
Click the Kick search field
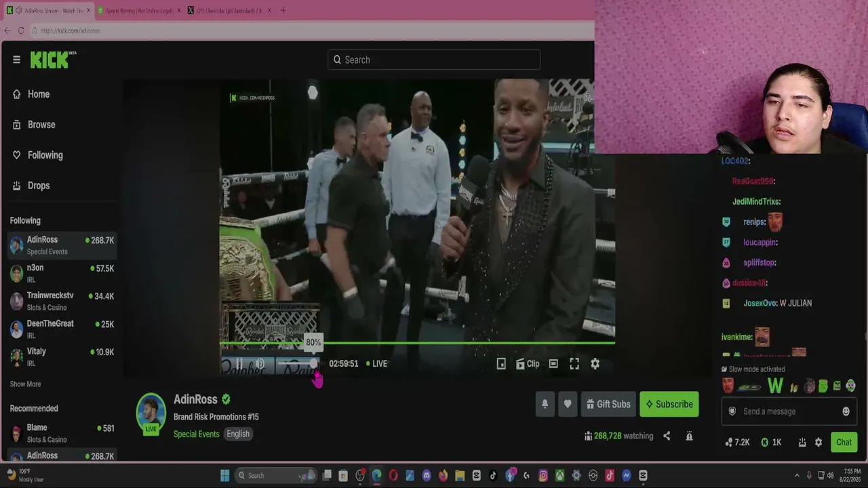(434, 60)
